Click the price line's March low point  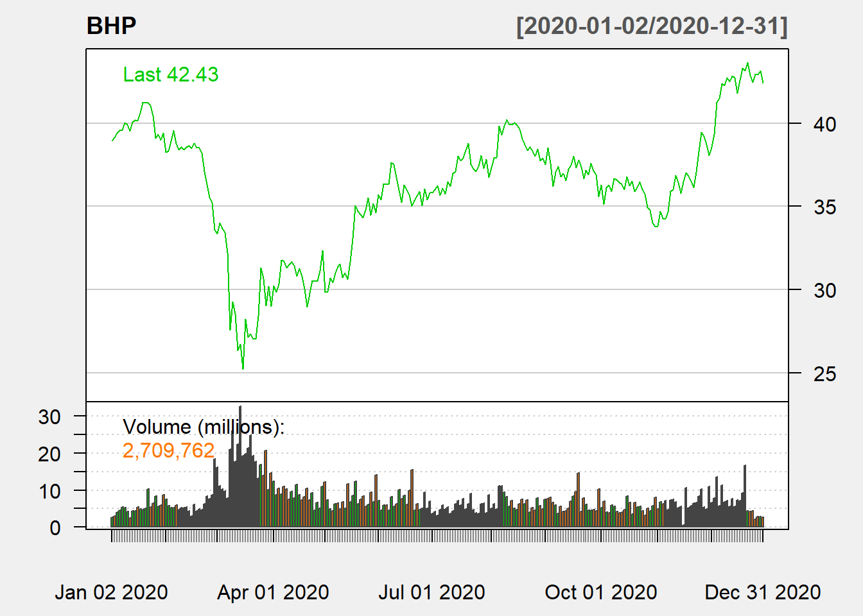(x=243, y=369)
